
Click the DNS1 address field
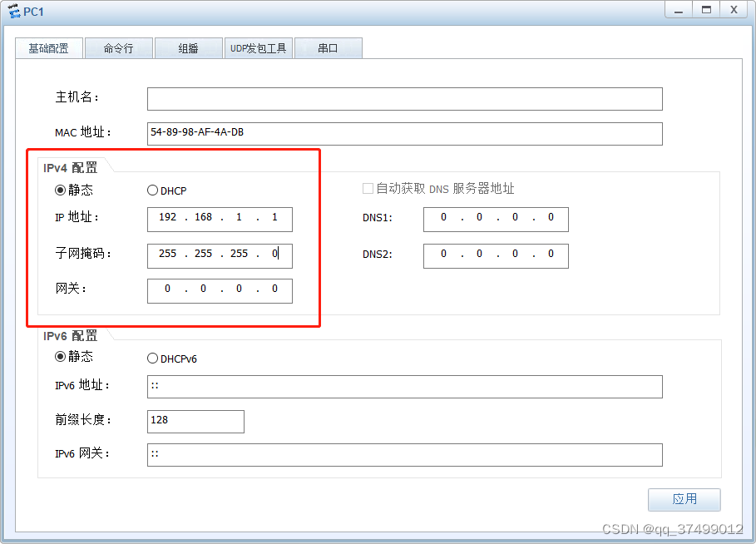[496, 220]
